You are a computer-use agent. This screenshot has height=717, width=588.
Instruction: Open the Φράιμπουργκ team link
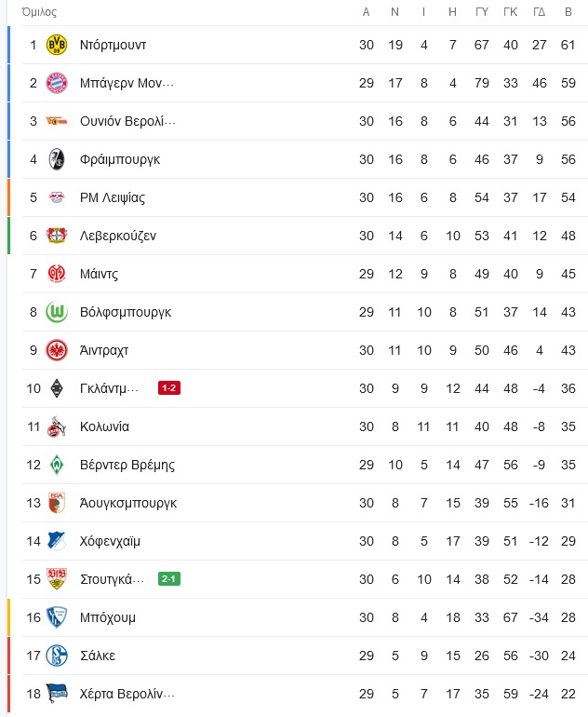tap(120, 159)
